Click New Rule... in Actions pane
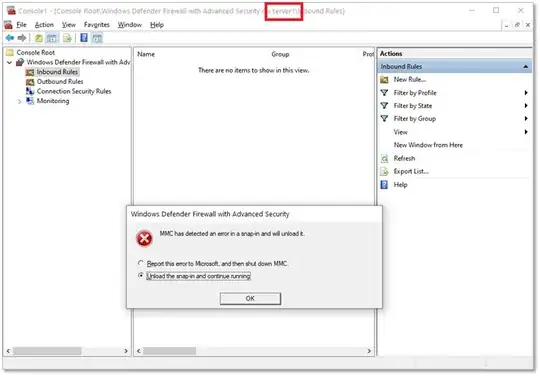This screenshot has width=540, height=376. [410, 80]
